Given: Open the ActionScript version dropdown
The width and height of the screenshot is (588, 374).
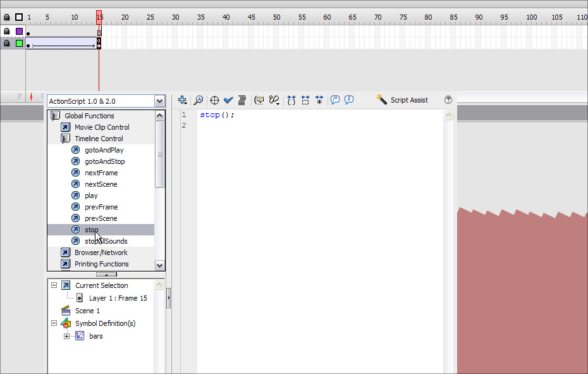Looking at the screenshot, I should coord(159,101).
